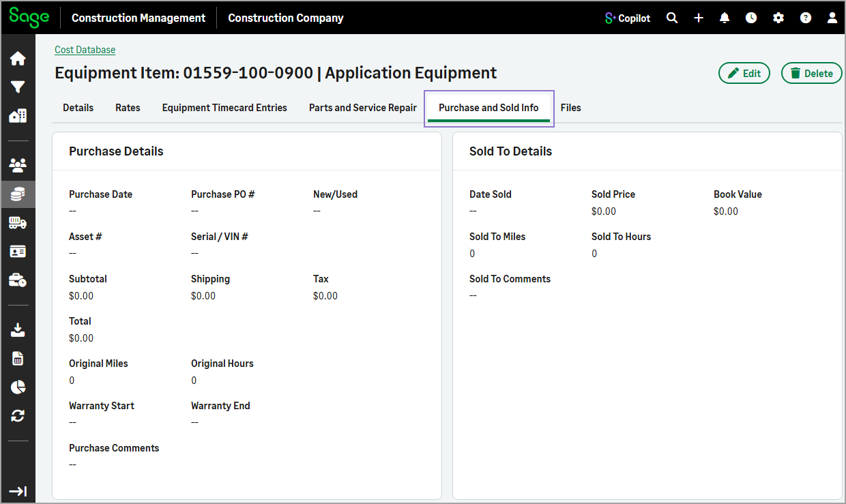The height and width of the screenshot is (504, 846).
Task: Open the user profile icon
Action: point(832,18)
